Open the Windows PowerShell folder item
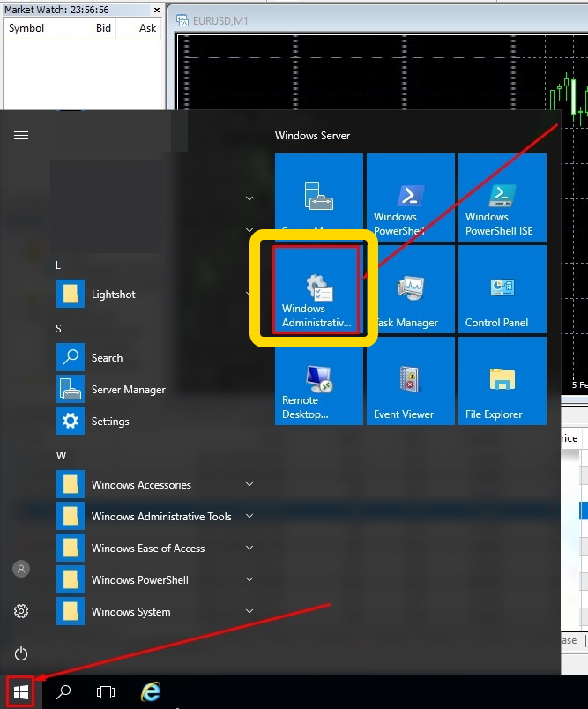Screen dimensions: 588x709 tap(153, 579)
